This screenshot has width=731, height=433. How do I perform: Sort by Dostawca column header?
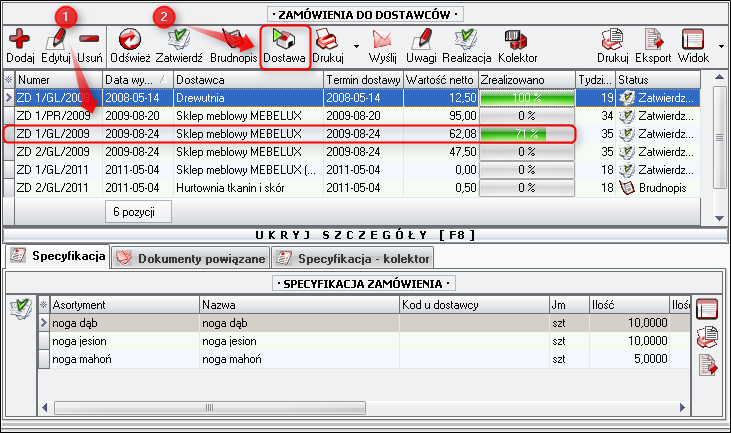click(248, 80)
